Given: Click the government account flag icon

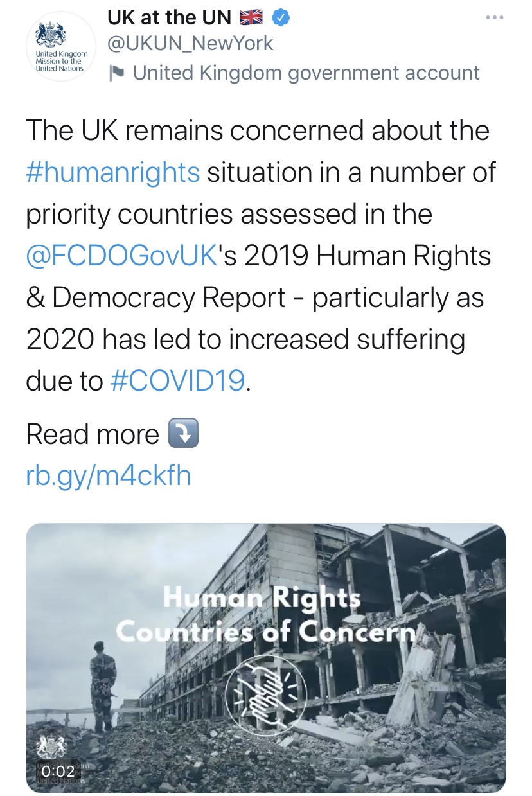Looking at the screenshot, I should [x=116, y=74].
